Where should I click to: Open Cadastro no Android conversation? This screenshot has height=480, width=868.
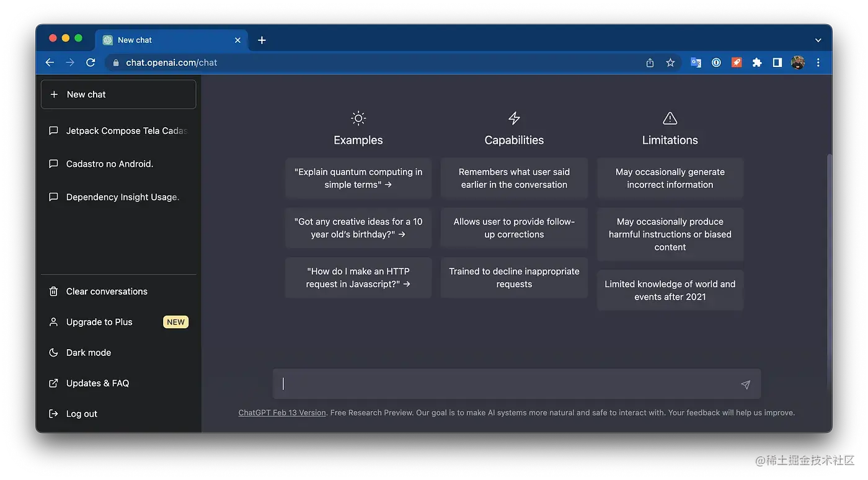click(118, 164)
